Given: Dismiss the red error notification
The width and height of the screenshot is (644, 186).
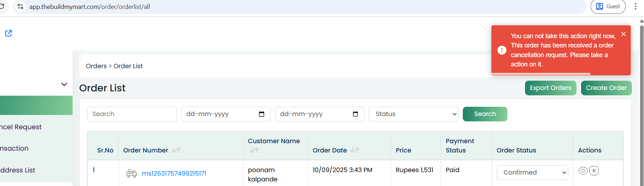Looking at the screenshot, I should point(623,34).
